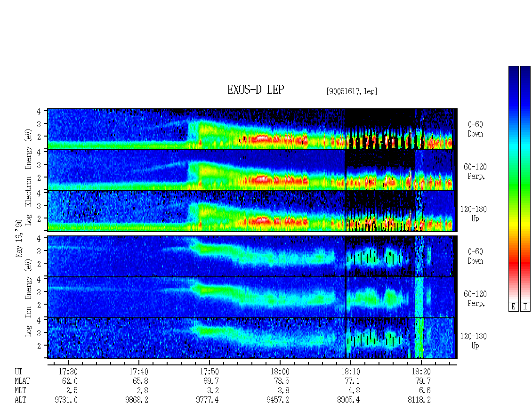Select the 17:40 UT time tick
Screen dimensions: 532x412
(x=139, y=372)
